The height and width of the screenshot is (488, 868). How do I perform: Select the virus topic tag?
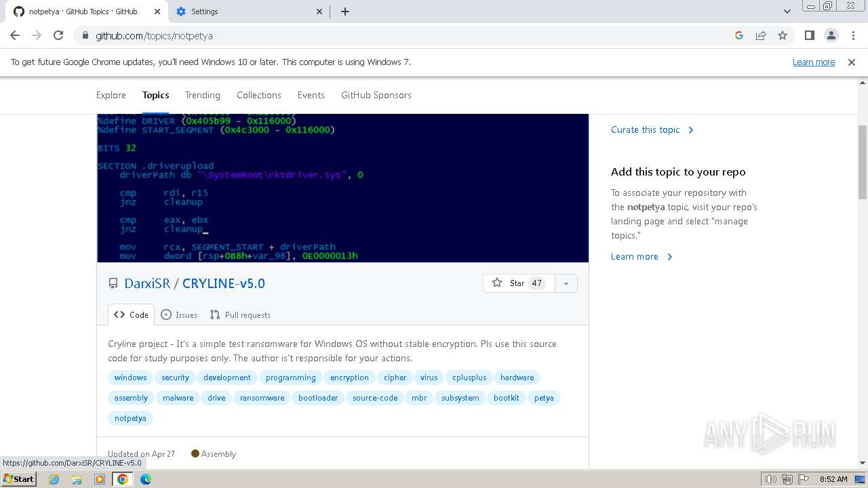pyautogui.click(x=429, y=378)
